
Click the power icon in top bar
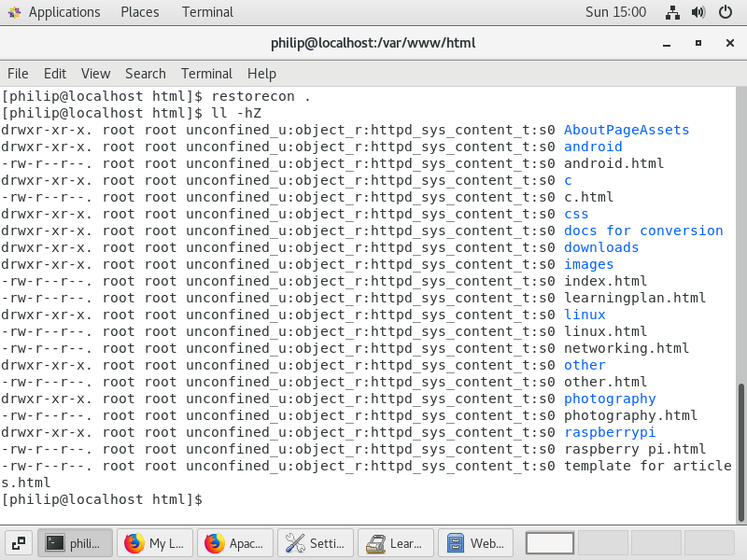726,12
